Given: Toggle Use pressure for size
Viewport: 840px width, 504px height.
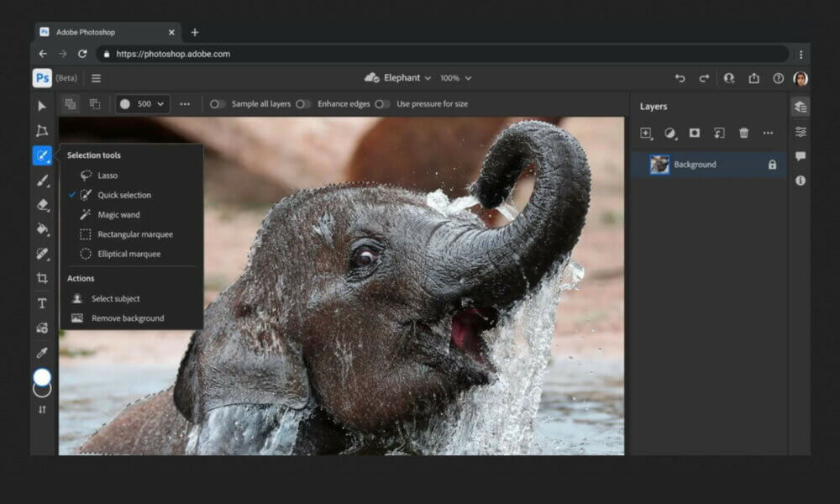Looking at the screenshot, I should 382,104.
